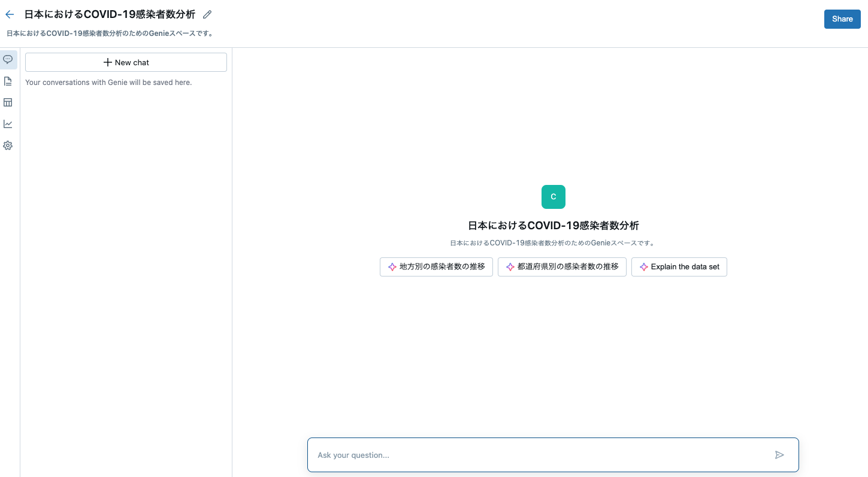Open the Instructions page from the sidebar
This screenshot has height=477, width=868.
click(x=8, y=81)
